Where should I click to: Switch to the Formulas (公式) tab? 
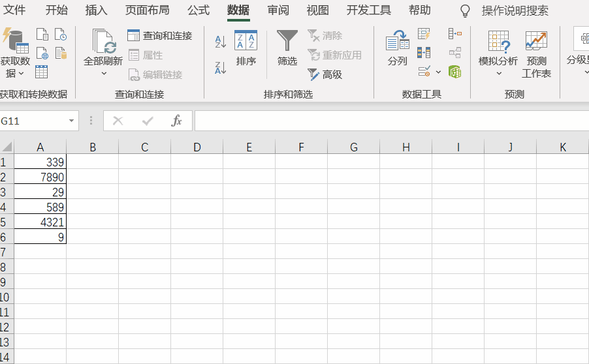click(x=199, y=10)
